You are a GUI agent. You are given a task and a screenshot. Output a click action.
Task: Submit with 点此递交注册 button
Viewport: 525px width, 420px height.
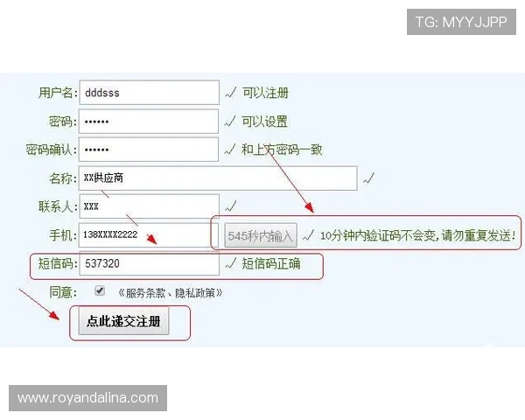pyautogui.click(x=123, y=321)
